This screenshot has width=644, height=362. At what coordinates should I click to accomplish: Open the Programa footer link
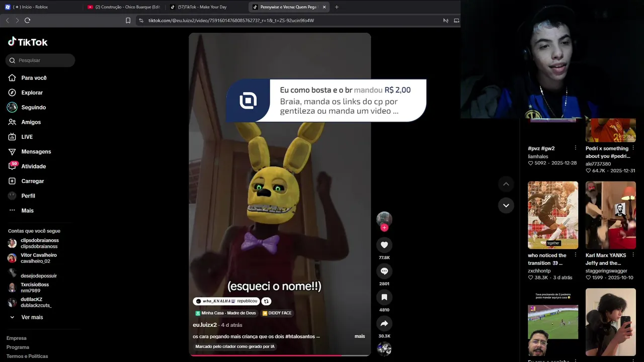point(18,347)
